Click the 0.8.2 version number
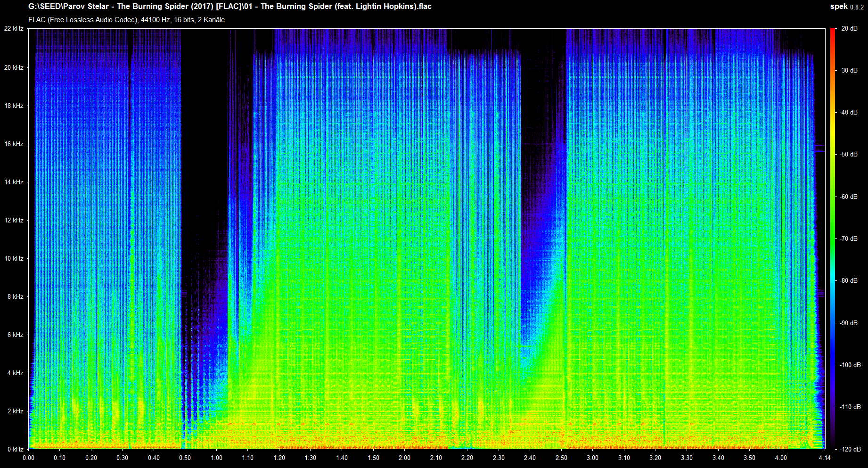 [x=857, y=7]
